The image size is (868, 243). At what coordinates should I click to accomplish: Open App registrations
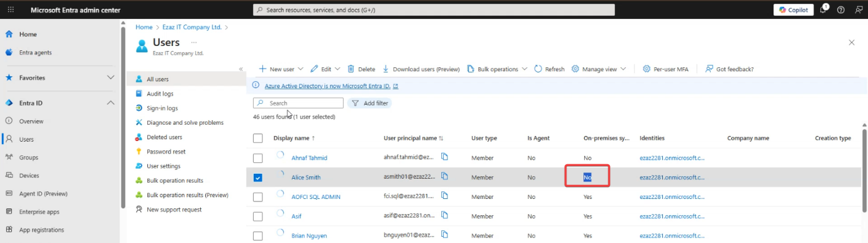click(x=42, y=230)
